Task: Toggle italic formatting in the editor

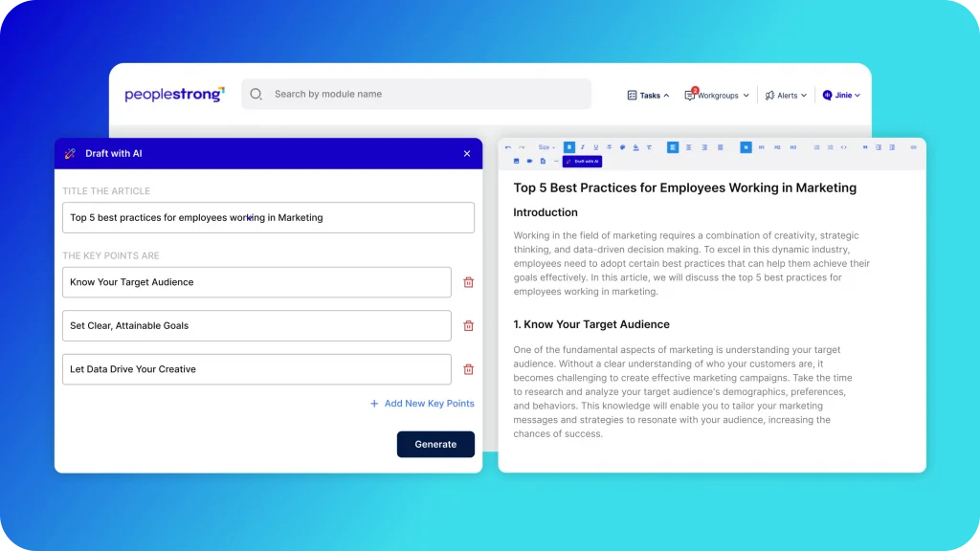Action: [582, 147]
